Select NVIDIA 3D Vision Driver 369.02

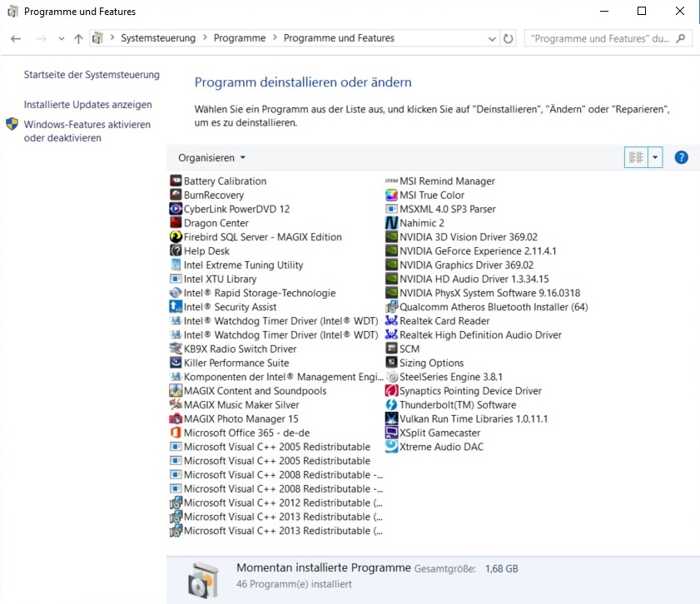coord(469,237)
